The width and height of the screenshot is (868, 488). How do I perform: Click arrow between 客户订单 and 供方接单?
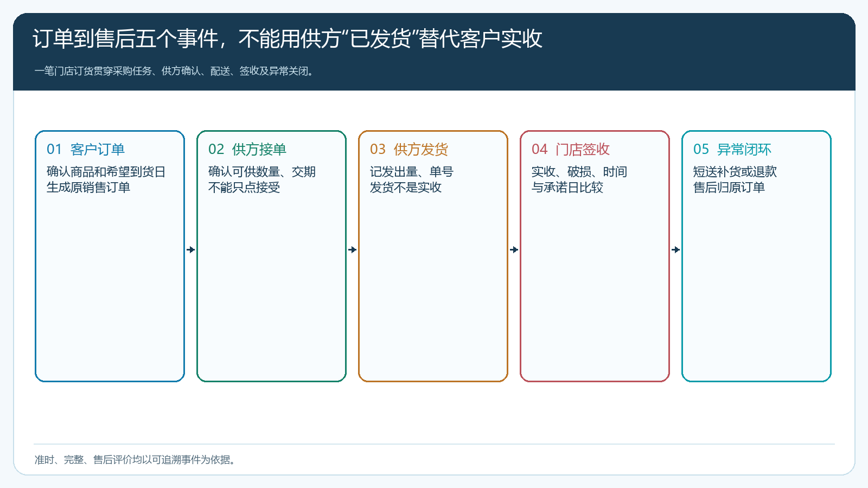[191, 250]
